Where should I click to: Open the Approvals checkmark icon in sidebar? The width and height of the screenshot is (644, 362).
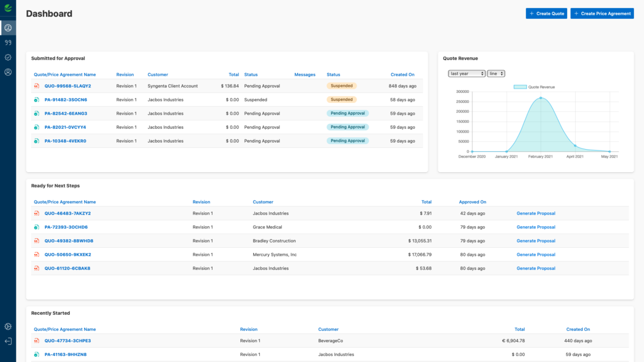pos(8,57)
